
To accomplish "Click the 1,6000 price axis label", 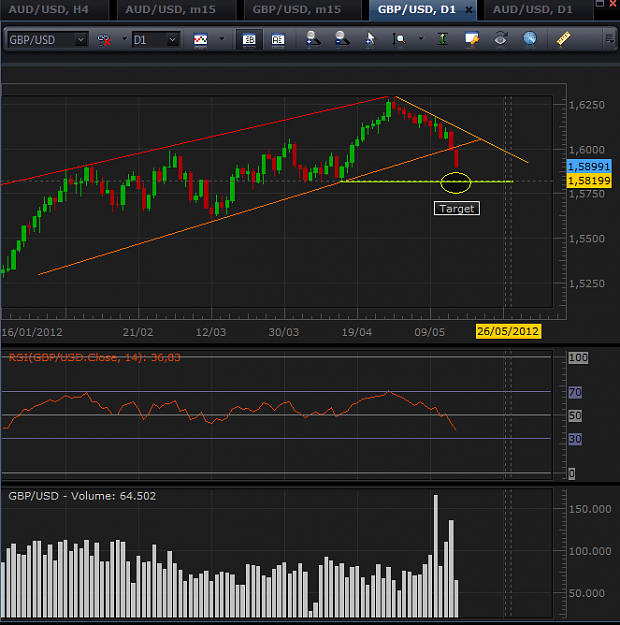I will pyautogui.click(x=587, y=150).
